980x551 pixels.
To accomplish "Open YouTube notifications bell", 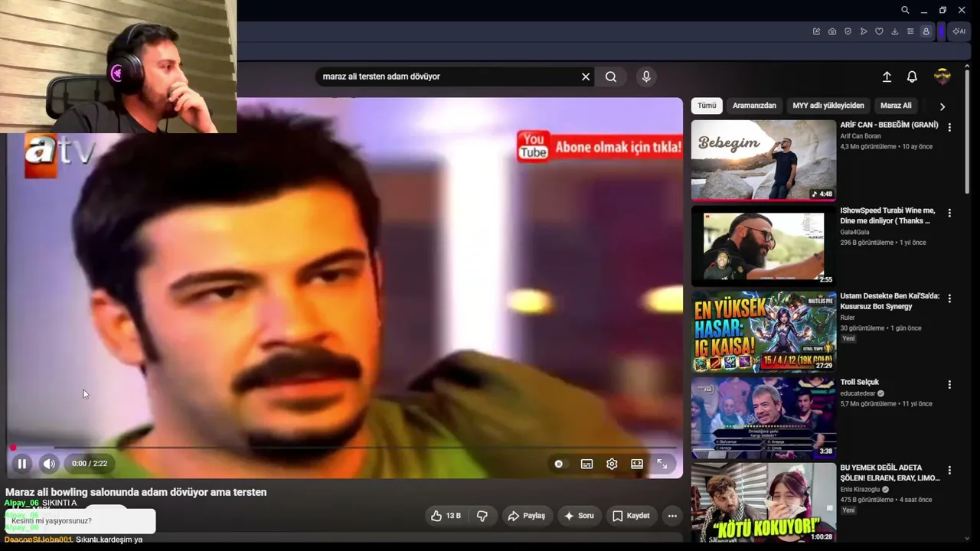I will (x=912, y=77).
